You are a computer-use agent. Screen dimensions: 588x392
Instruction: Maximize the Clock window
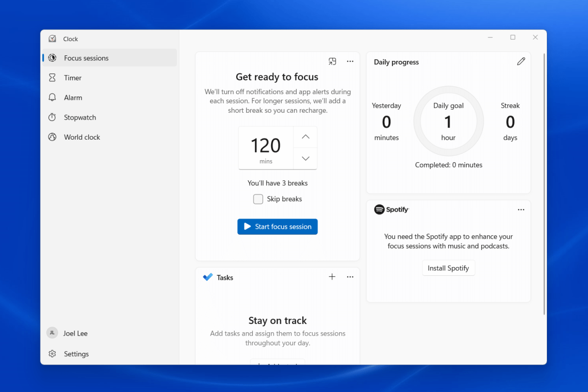coord(513,37)
